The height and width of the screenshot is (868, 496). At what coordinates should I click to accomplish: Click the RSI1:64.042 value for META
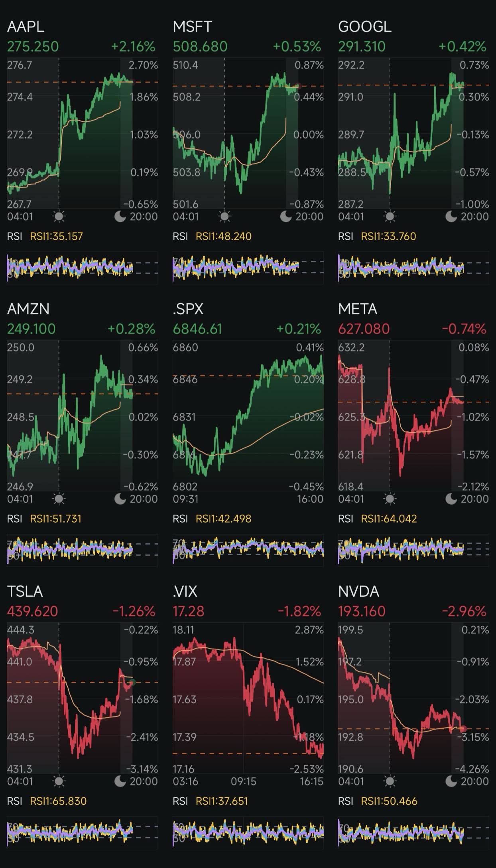click(389, 519)
